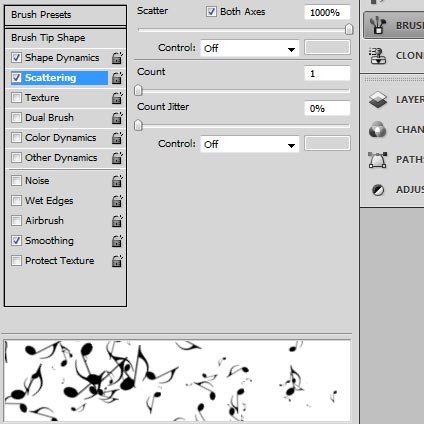Open the Channels panel icon

pyautogui.click(x=378, y=130)
